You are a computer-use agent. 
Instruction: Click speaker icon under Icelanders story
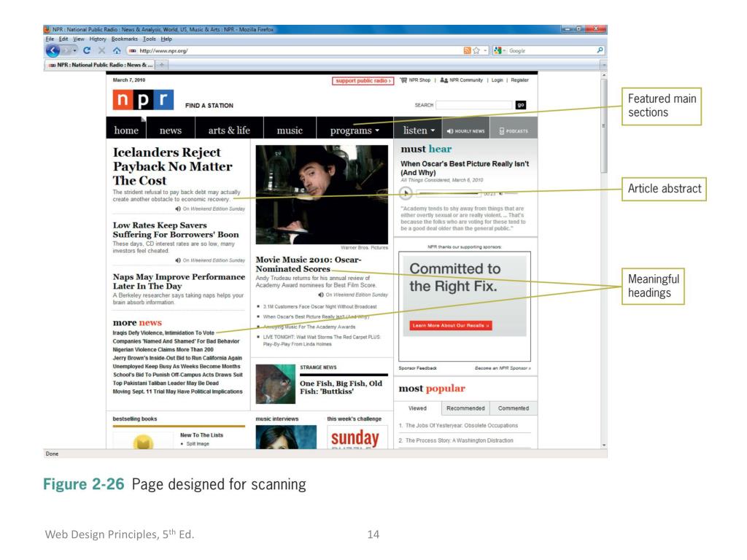click(178, 209)
